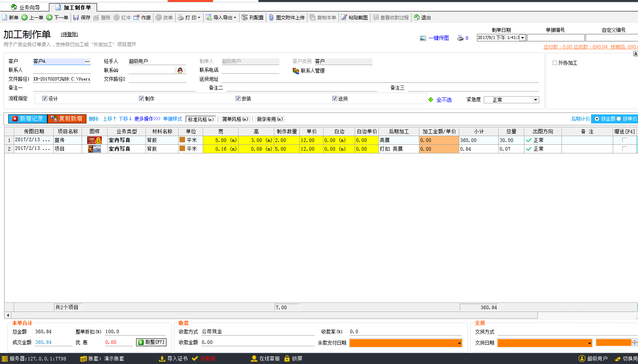Switch to the 业务向导 tab
The width and height of the screenshot is (638, 364).
pyautogui.click(x=26, y=7)
